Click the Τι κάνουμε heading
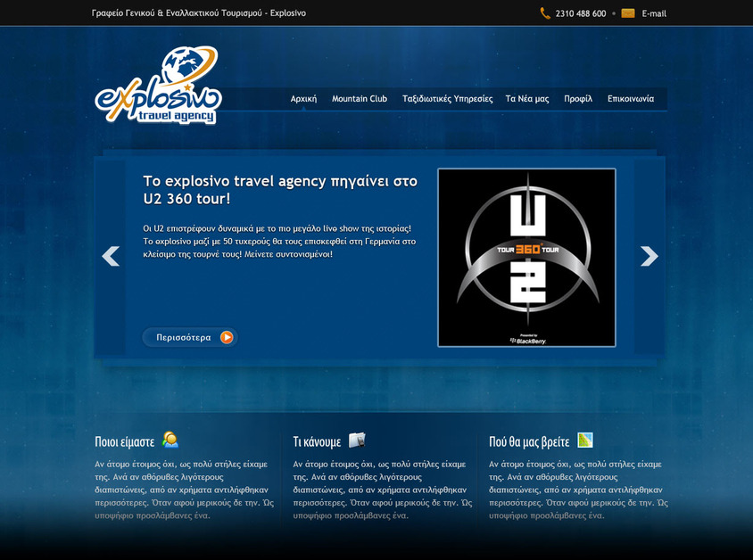The width and height of the screenshot is (753, 560). (x=317, y=441)
